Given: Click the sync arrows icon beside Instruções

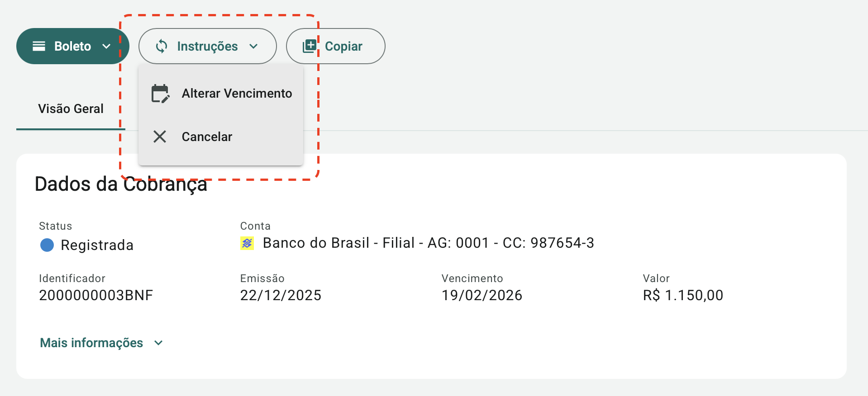Looking at the screenshot, I should (162, 46).
